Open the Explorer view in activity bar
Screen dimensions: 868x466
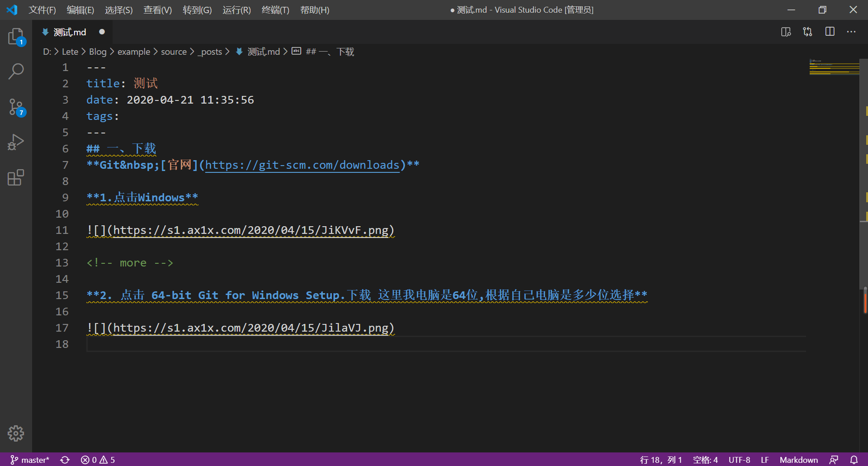16,36
